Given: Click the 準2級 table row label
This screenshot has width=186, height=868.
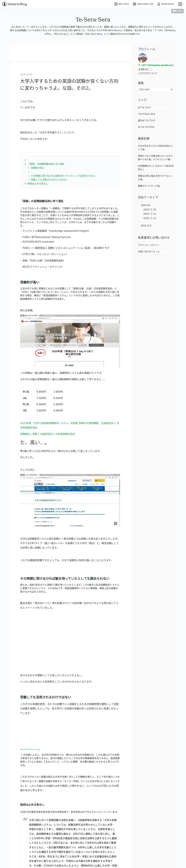Looking at the screenshot, I should (26, 404).
